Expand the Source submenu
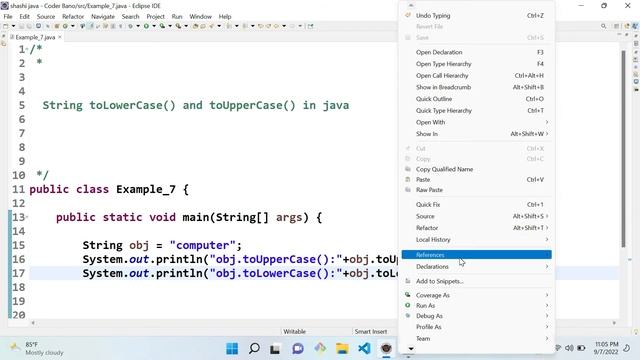 (x=476, y=216)
